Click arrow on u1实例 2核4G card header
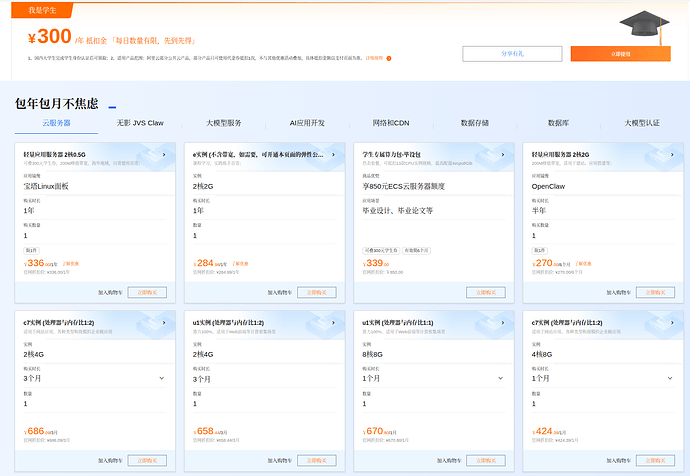Image resolution: width=690 pixels, height=476 pixels. pos(333,322)
